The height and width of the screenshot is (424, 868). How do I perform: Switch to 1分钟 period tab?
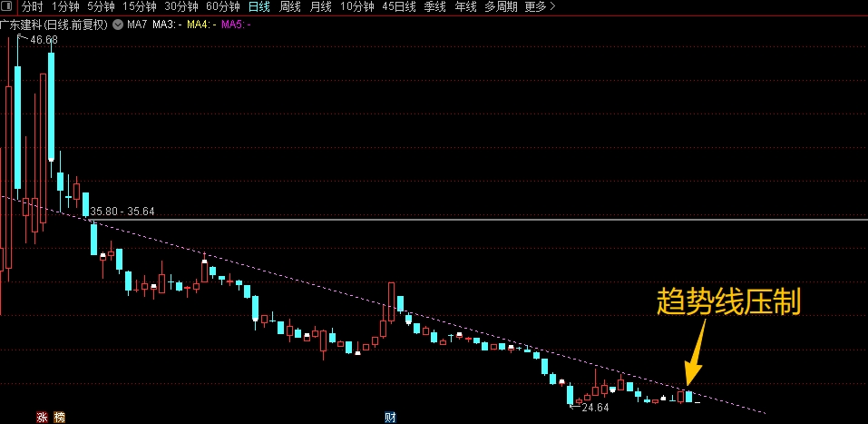65,7
